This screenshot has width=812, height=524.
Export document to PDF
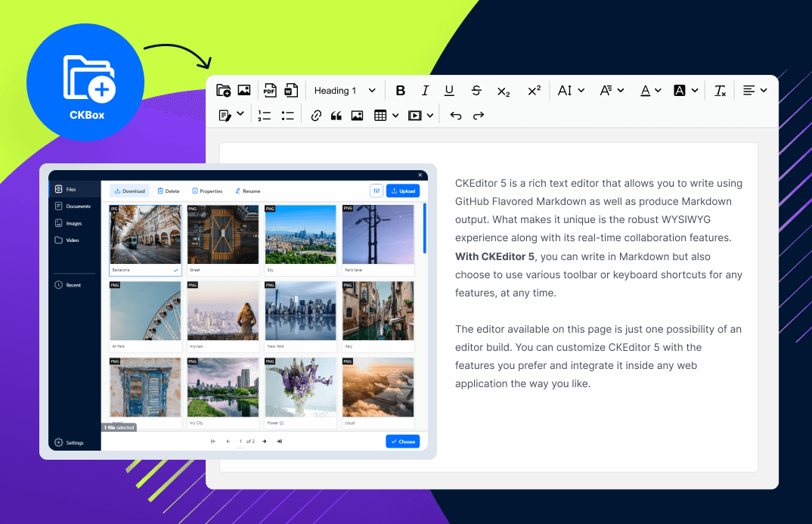(270, 90)
